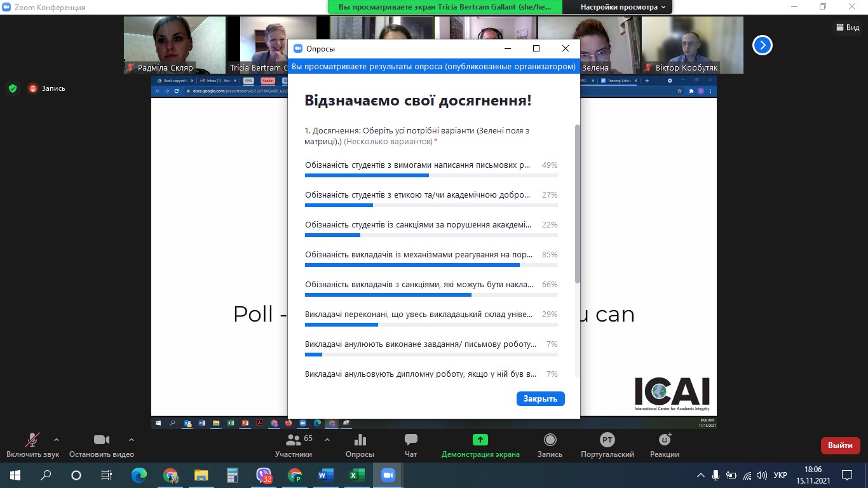Image resolution: width=868 pixels, height=488 pixels.
Task: Switch to Excel on the taskbar
Action: coord(356,475)
